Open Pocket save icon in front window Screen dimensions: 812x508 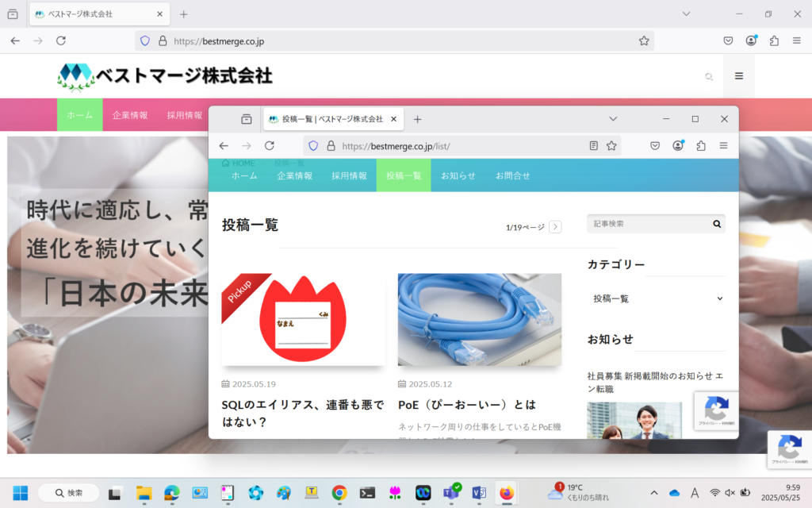tap(655, 146)
